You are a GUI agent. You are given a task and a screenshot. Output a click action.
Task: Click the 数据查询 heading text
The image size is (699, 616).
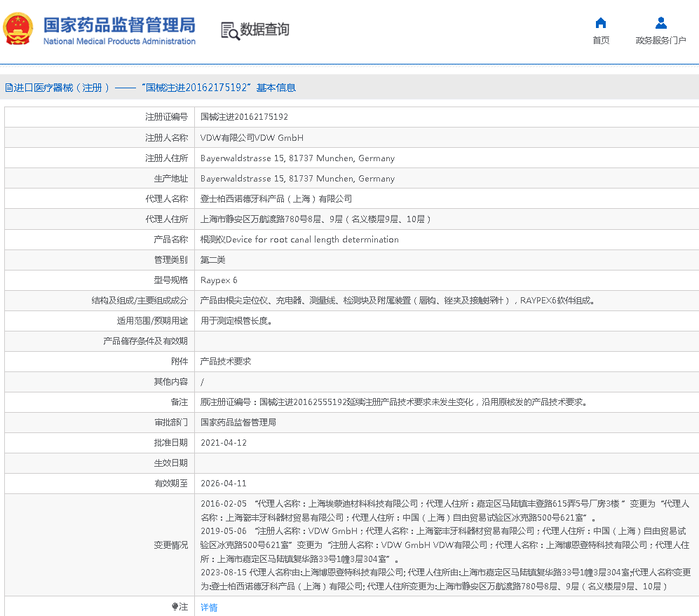[x=264, y=29]
